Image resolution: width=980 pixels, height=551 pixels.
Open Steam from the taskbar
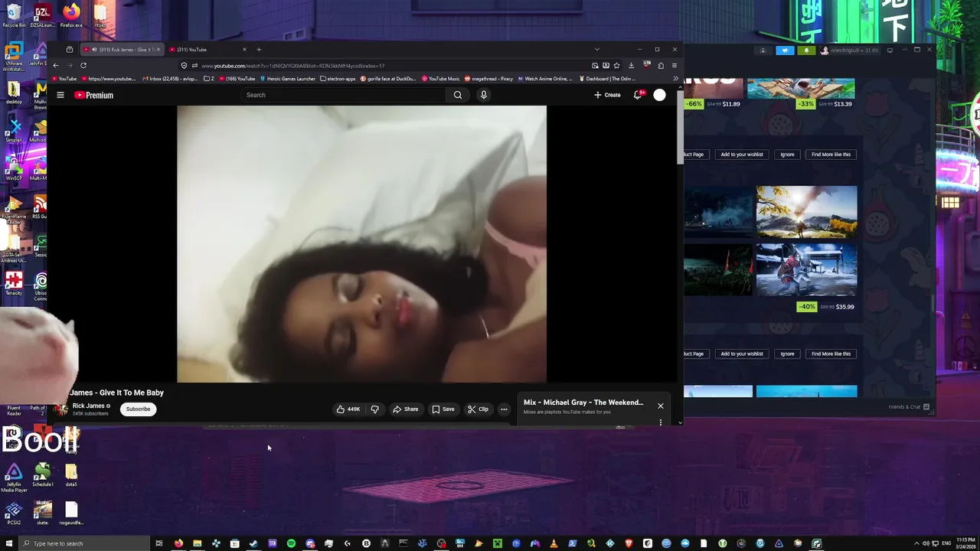coord(253,543)
